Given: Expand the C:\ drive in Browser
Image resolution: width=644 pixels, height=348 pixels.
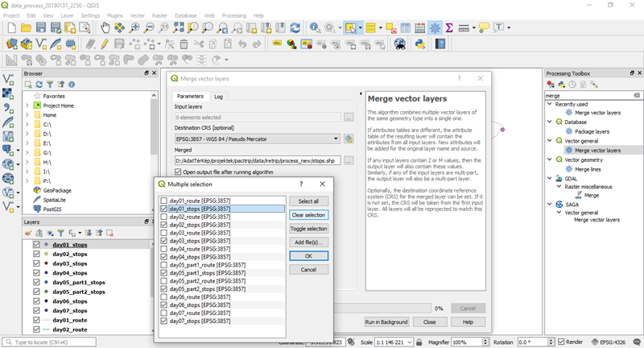Looking at the screenshot, I should 27,124.
